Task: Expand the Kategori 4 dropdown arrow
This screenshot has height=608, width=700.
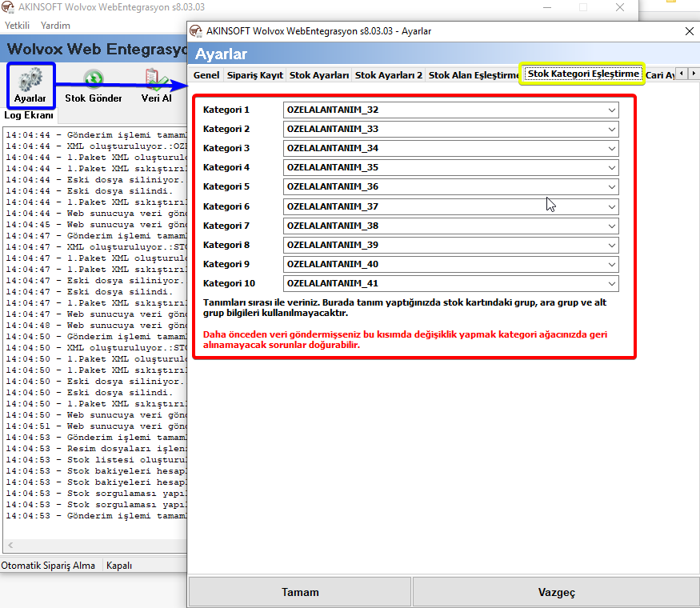Action: tap(612, 168)
